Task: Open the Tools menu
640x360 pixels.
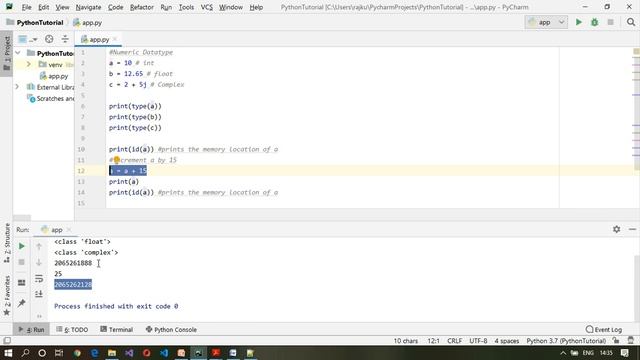Action: 186,7
